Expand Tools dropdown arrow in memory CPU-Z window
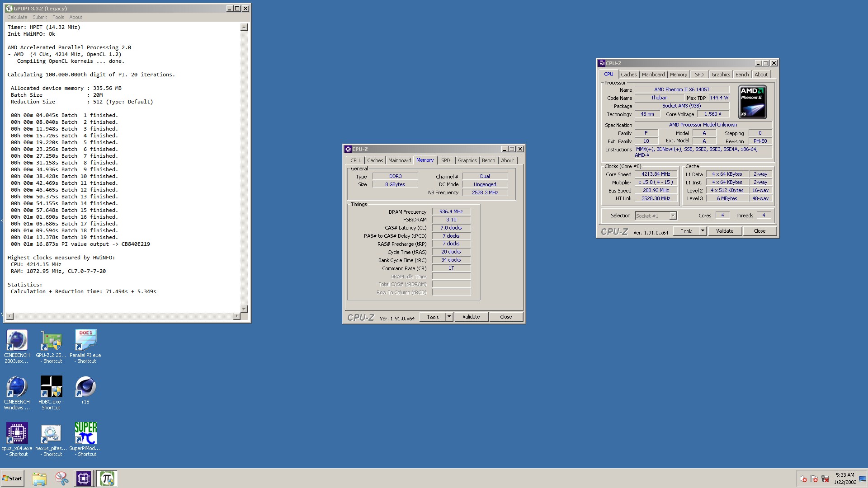The image size is (868, 488). (x=449, y=317)
